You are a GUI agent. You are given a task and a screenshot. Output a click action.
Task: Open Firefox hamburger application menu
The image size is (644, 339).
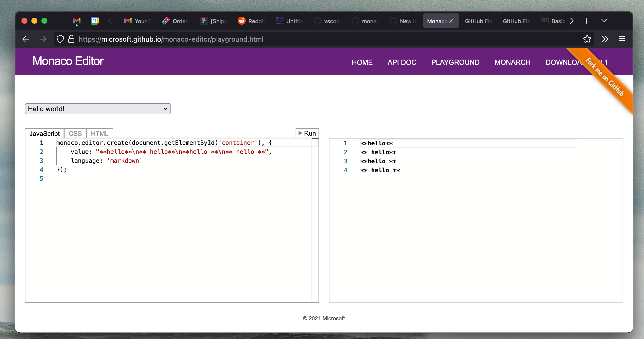tap(622, 39)
